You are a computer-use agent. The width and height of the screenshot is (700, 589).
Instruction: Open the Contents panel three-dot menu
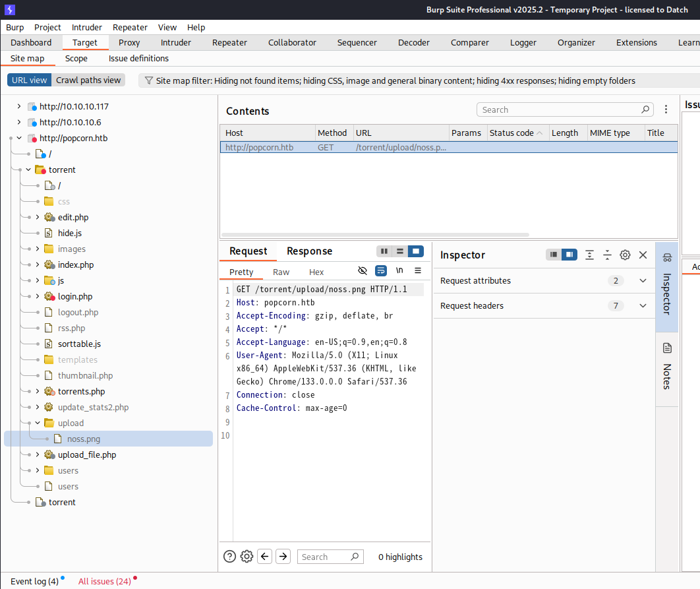coord(666,109)
